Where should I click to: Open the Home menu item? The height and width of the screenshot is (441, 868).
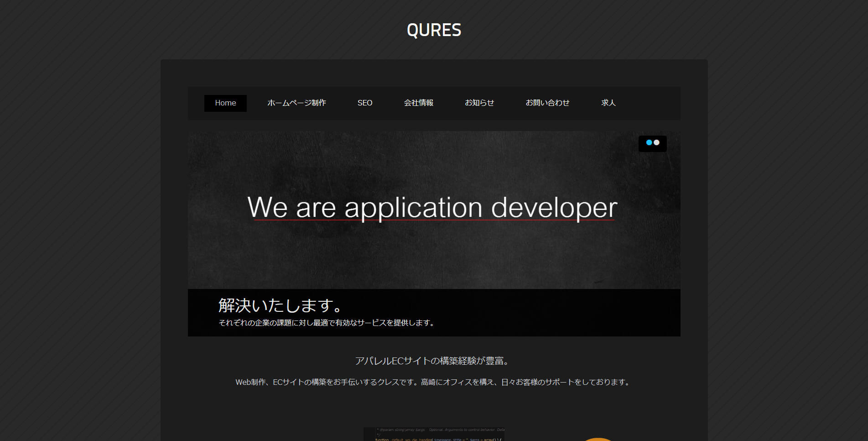coord(225,103)
